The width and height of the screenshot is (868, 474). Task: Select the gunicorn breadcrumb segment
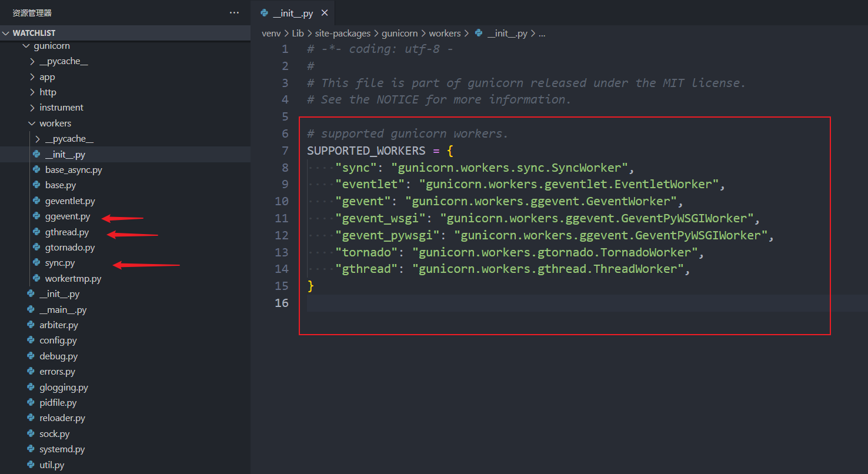tap(399, 34)
